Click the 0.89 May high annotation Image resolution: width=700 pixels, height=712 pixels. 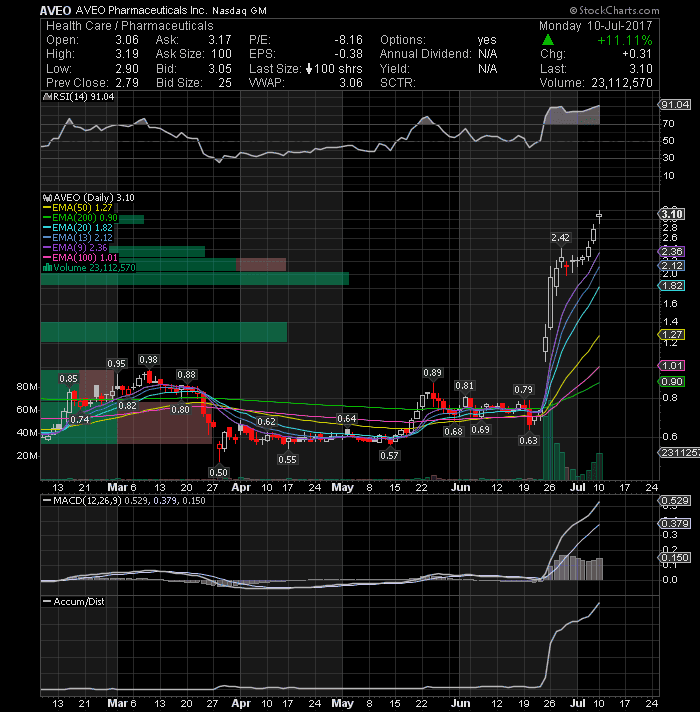pyautogui.click(x=432, y=373)
